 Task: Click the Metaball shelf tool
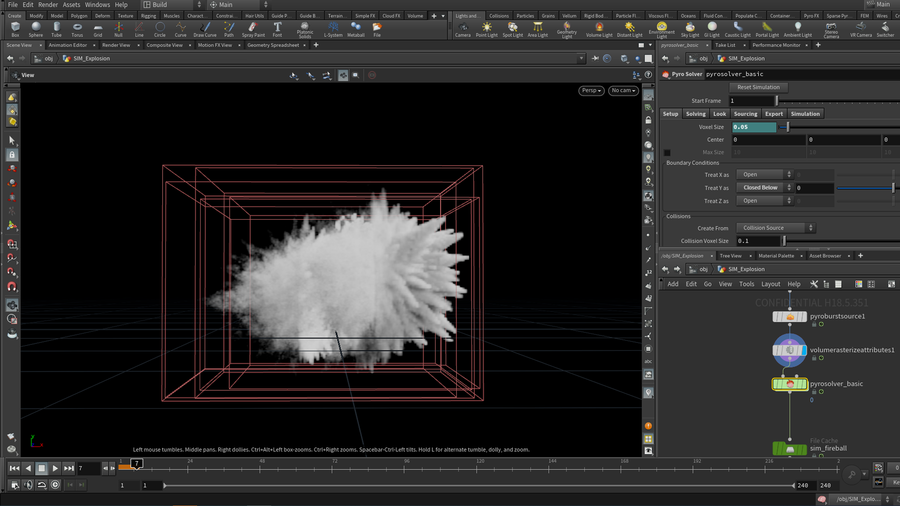click(356, 29)
